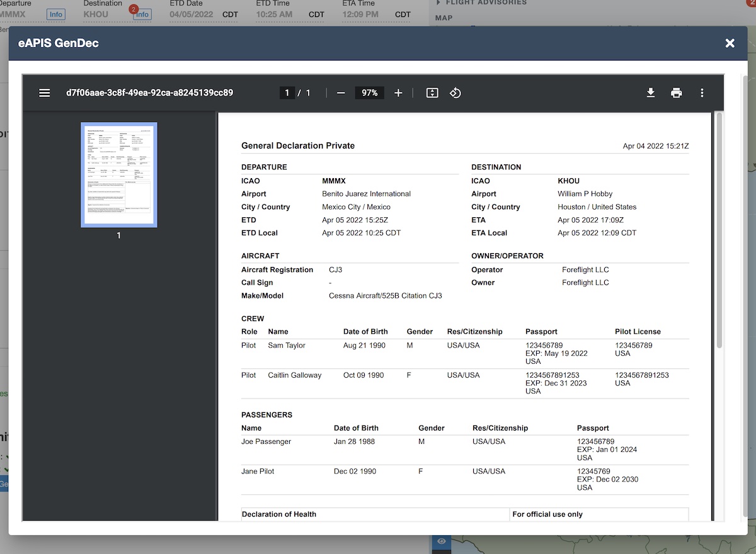
Task: Zoom out with the minus icon
Action: click(x=341, y=93)
